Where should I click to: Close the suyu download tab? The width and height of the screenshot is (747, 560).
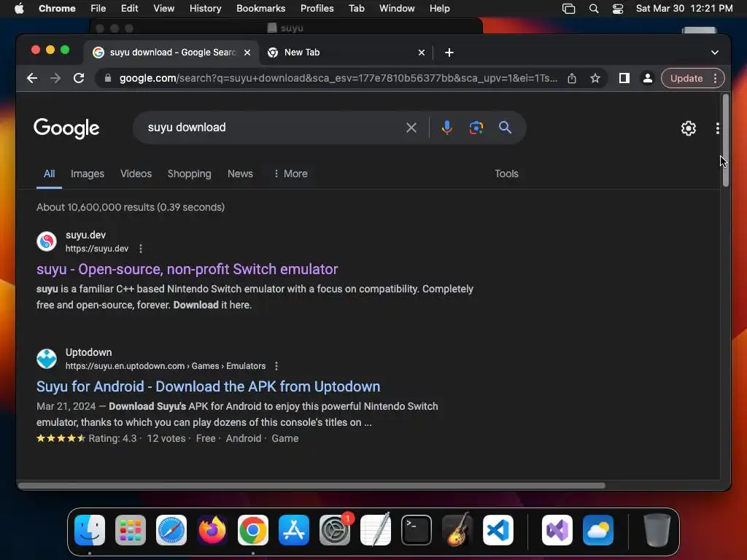(247, 52)
